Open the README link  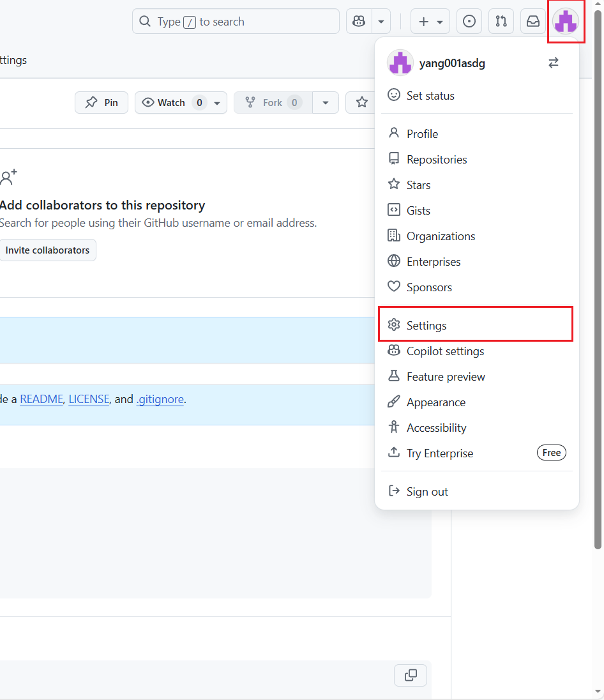(x=42, y=399)
